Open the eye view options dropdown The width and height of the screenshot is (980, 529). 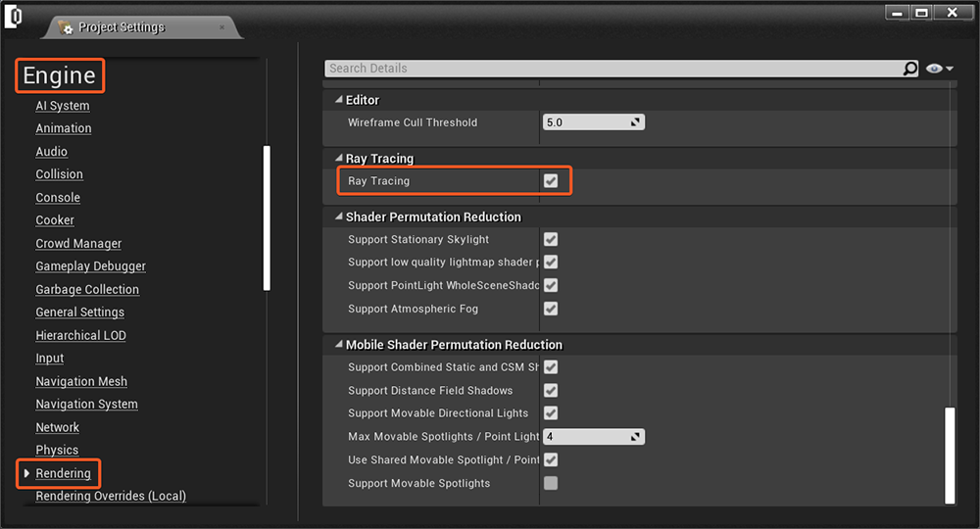tap(939, 69)
